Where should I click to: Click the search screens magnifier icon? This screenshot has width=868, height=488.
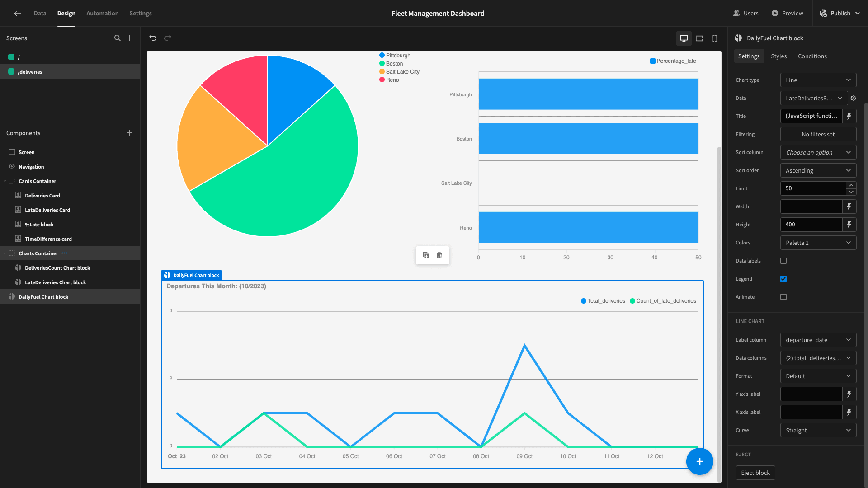click(118, 38)
